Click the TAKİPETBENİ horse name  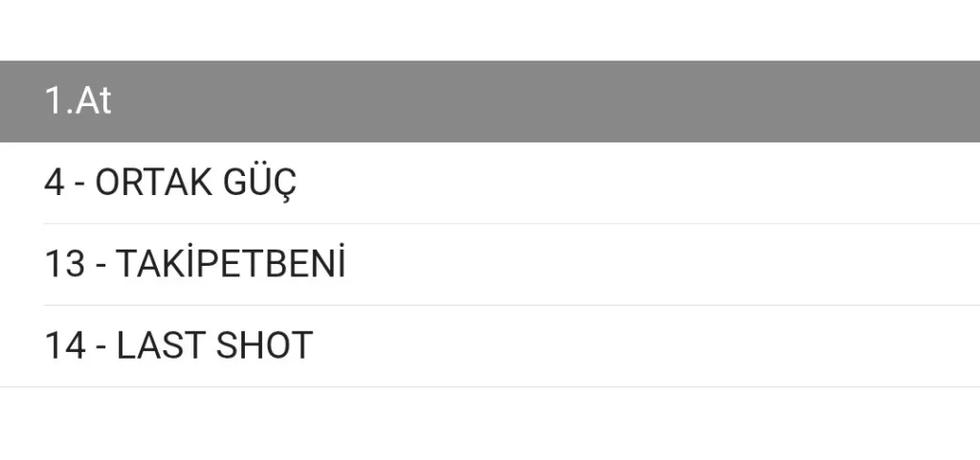(x=230, y=264)
